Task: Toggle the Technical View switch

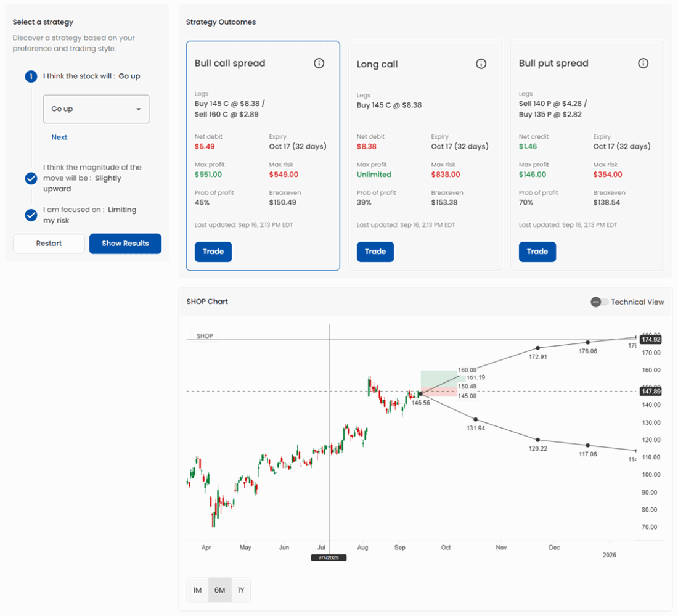Action: tap(598, 302)
